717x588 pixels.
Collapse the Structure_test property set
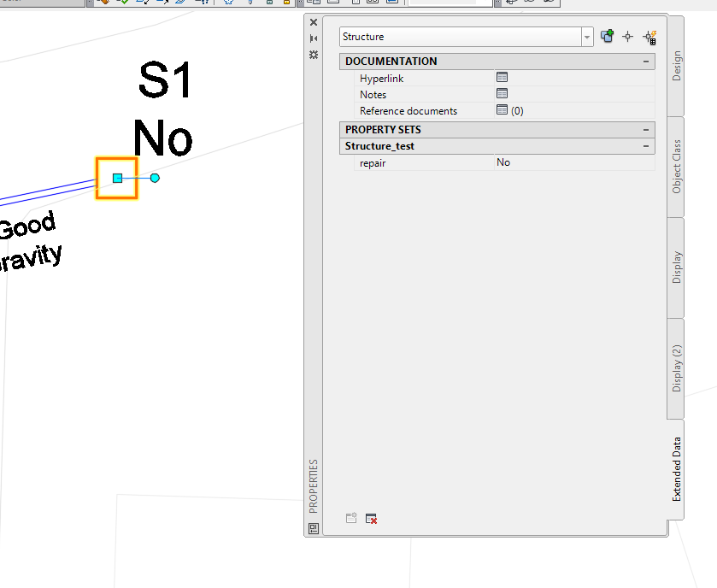(x=647, y=145)
